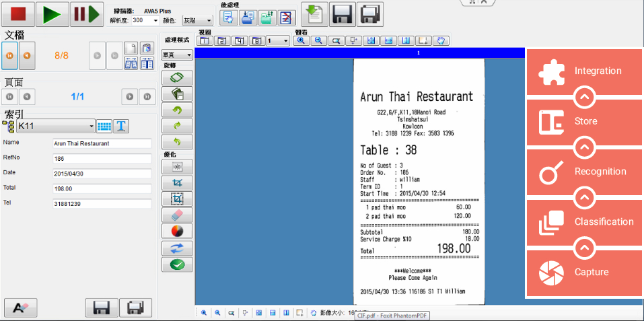Click the brightness adjustment icon
Image resolution: width=644 pixels, height=321 pixels.
pyautogui.click(x=177, y=167)
